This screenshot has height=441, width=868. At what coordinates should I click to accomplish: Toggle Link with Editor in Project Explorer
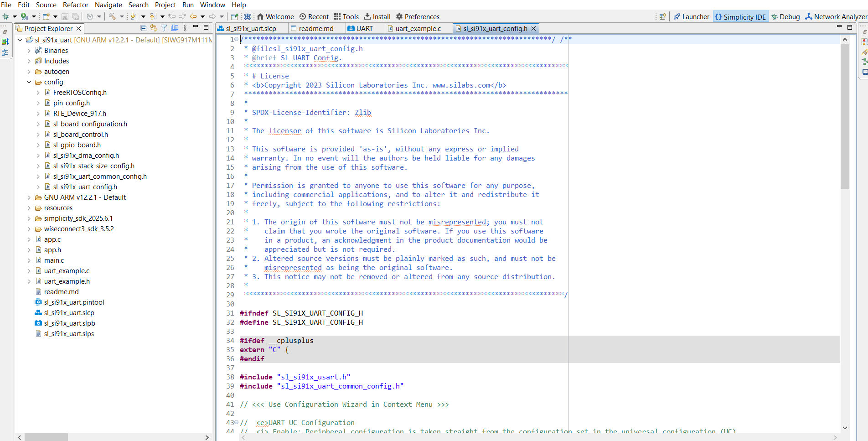[153, 28]
